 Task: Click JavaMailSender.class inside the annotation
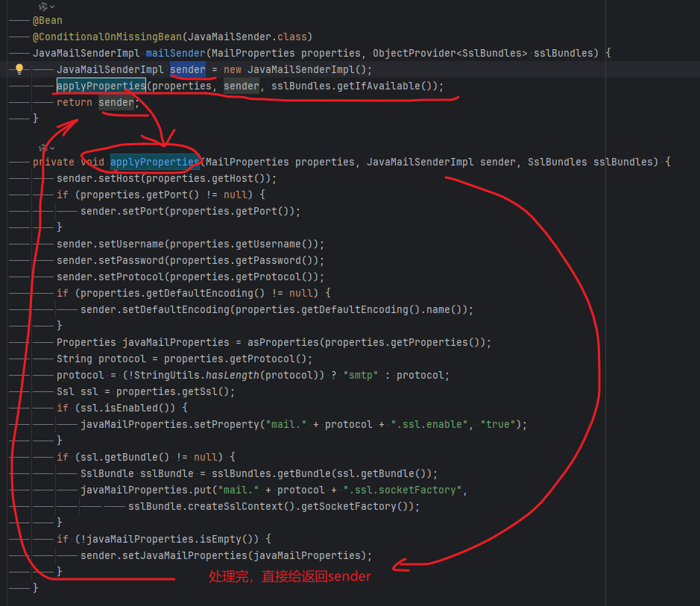pyautogui.click(x=247, y=37)
